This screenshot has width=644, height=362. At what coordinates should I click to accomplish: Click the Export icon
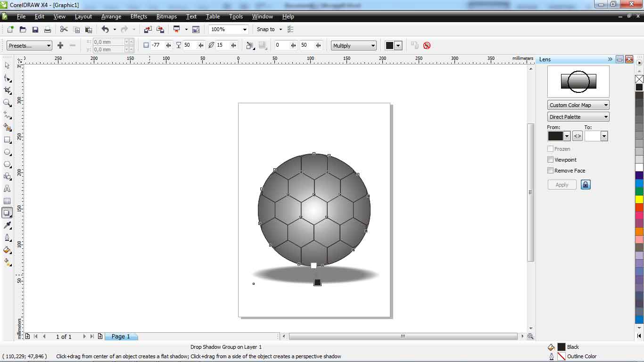tap(160, 29)
